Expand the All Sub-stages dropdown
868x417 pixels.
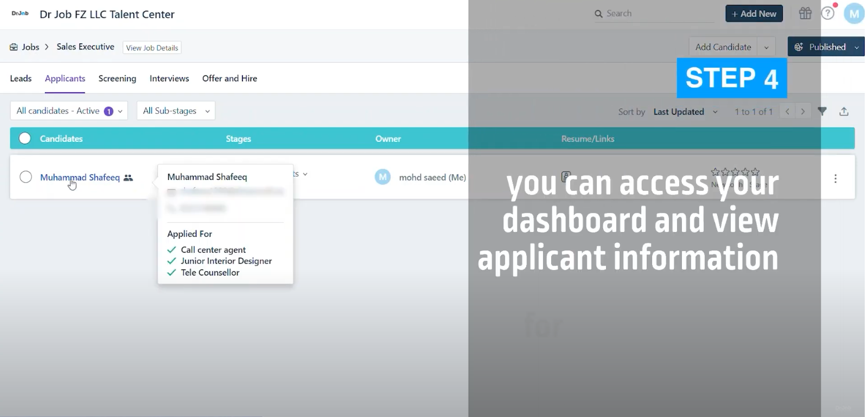click(176, 111)
